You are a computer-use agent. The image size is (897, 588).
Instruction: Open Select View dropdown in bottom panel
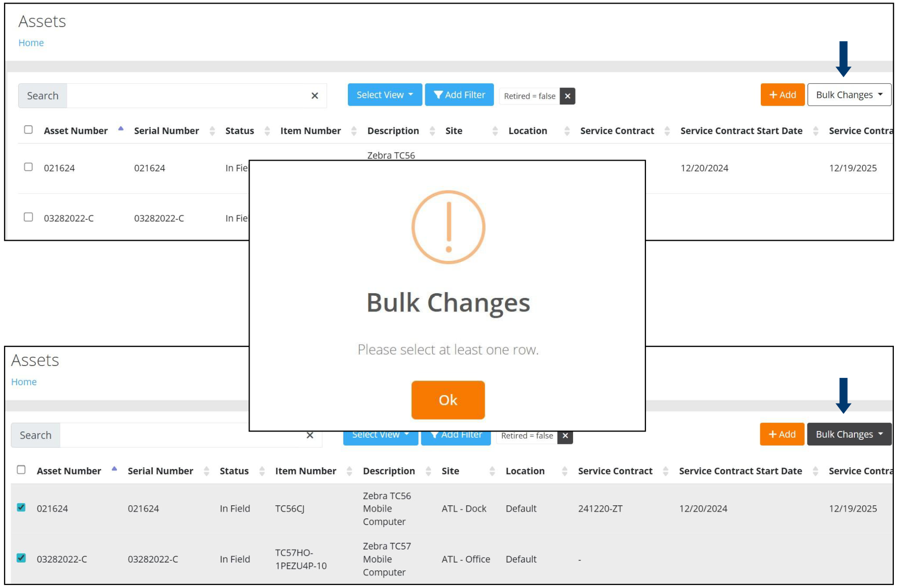[x=380, y=438]
